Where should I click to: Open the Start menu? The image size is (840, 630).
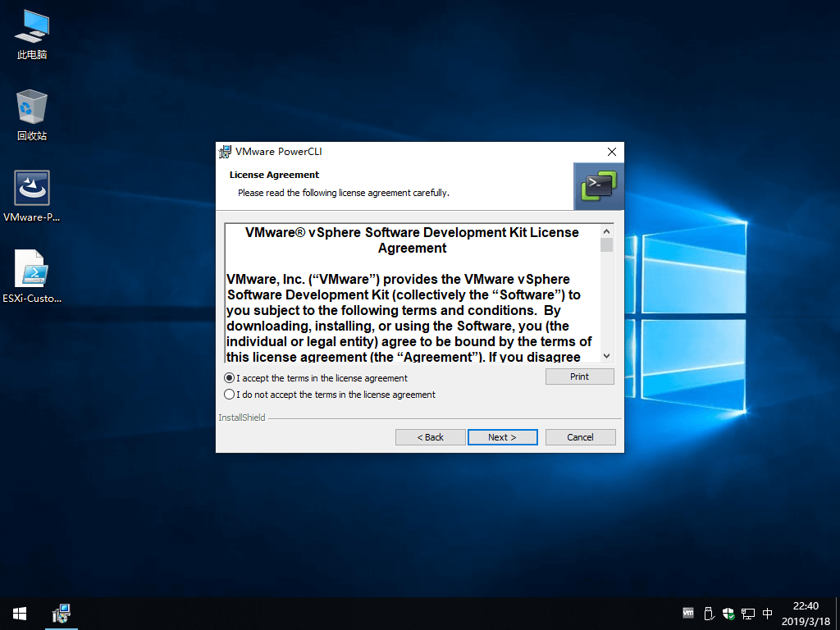(x=19, y=613)
